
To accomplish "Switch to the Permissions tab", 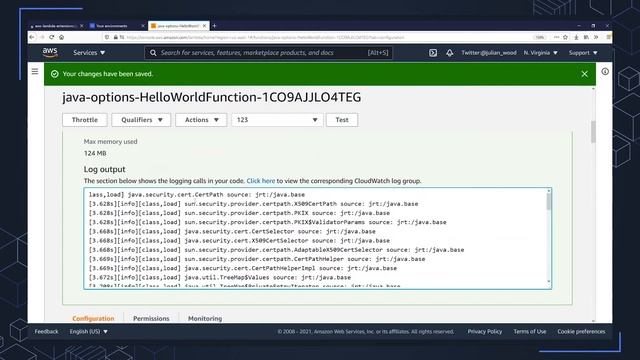I will [151, 318].
